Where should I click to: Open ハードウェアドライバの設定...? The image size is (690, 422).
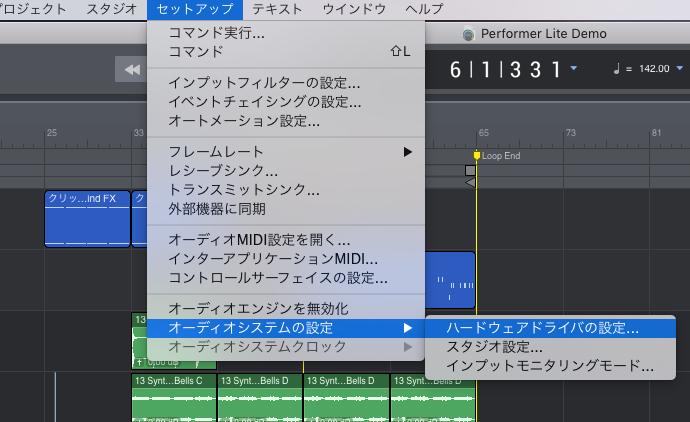551,328
